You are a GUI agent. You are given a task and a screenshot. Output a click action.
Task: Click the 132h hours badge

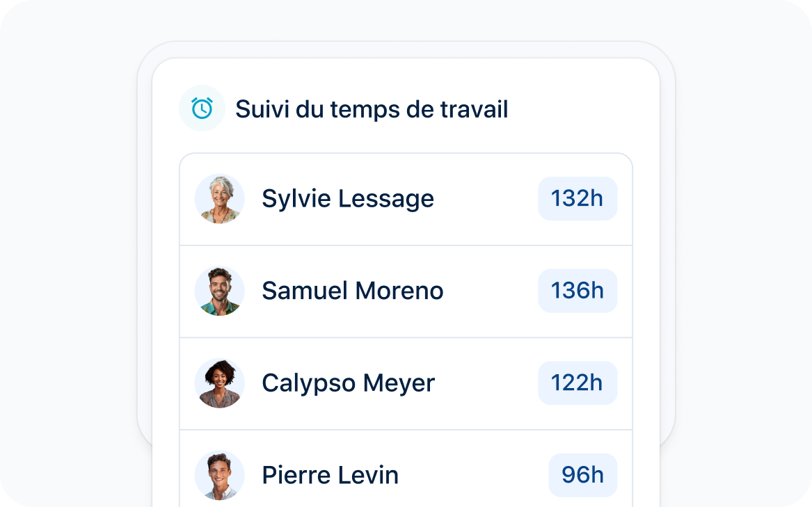click(x=578, y=199)
